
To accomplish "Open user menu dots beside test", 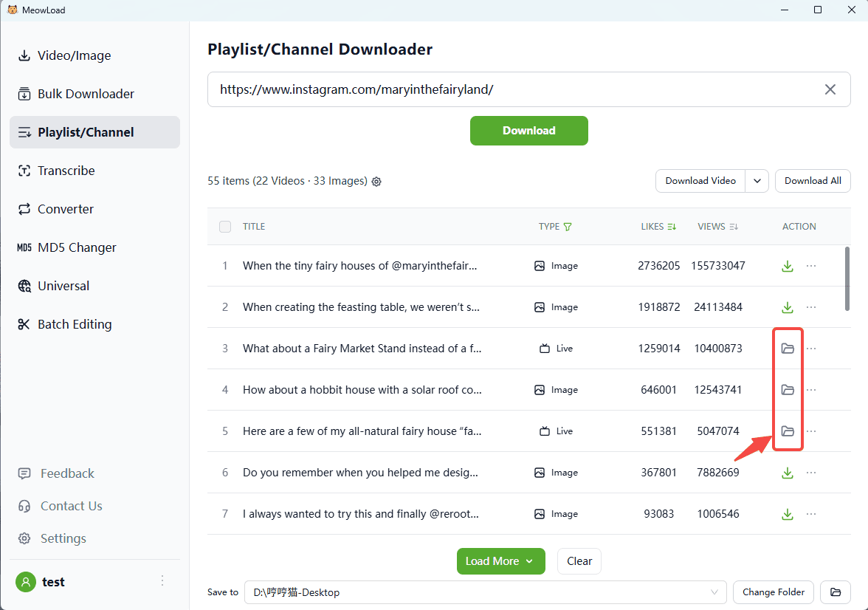I will coord(162,581).
